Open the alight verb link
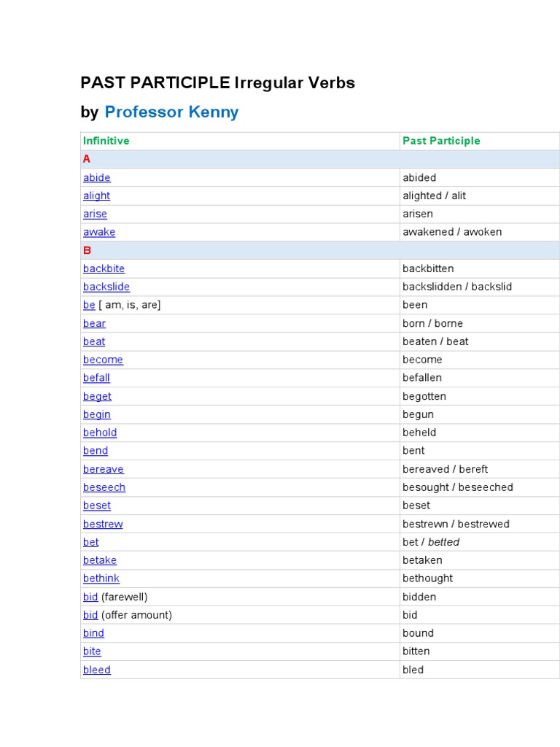This screenshot has width=560, height=747. [x=97, y=196]
